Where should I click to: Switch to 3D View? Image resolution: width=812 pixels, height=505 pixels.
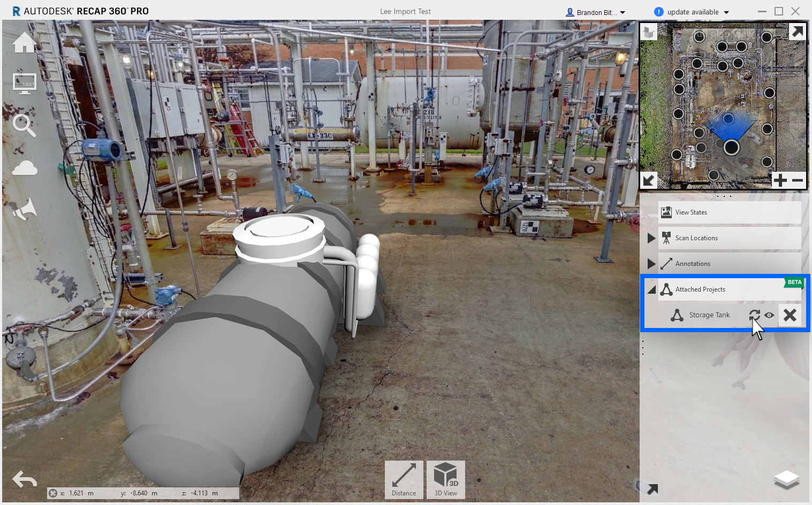coord(446,480)
